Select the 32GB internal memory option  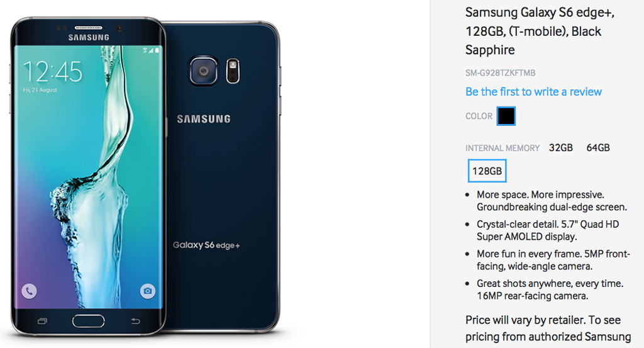coord(560,148)
